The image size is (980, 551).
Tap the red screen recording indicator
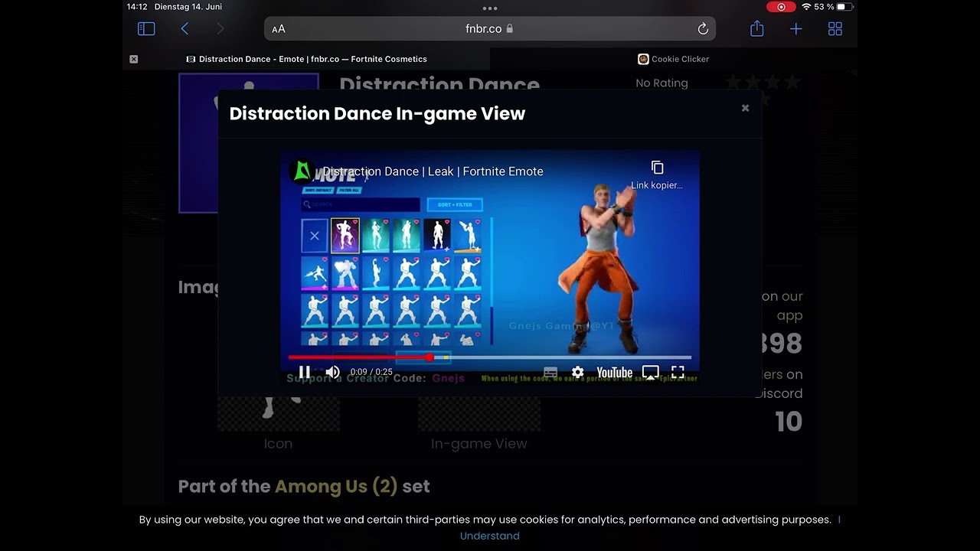[x=781, y=7]
